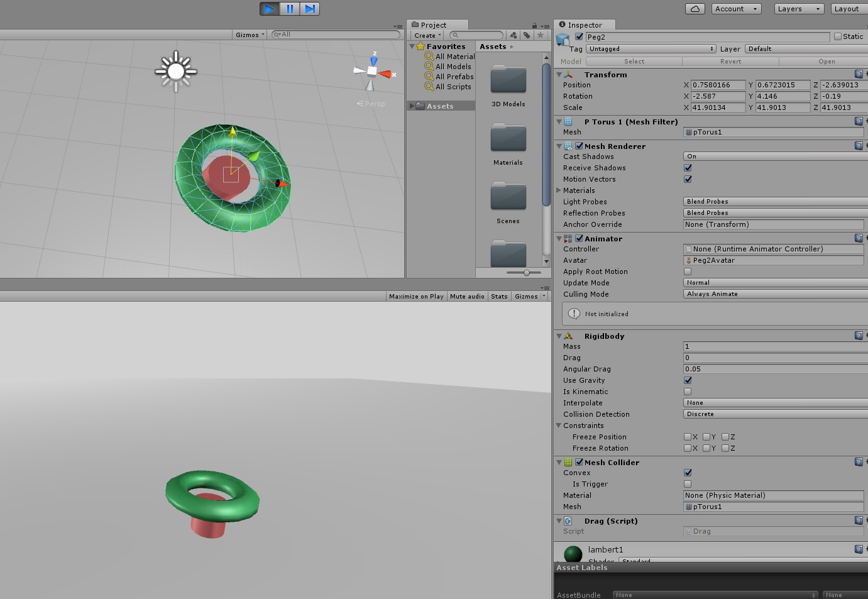The width and height of the screenshot is (868, 599).
Task: Click the Play button to enter play mode
Action: click(x=269, y=8)
